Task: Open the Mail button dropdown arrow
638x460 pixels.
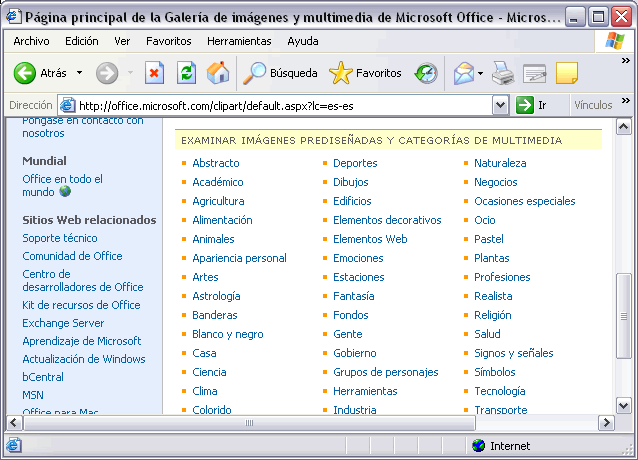Action: point(481,73)
